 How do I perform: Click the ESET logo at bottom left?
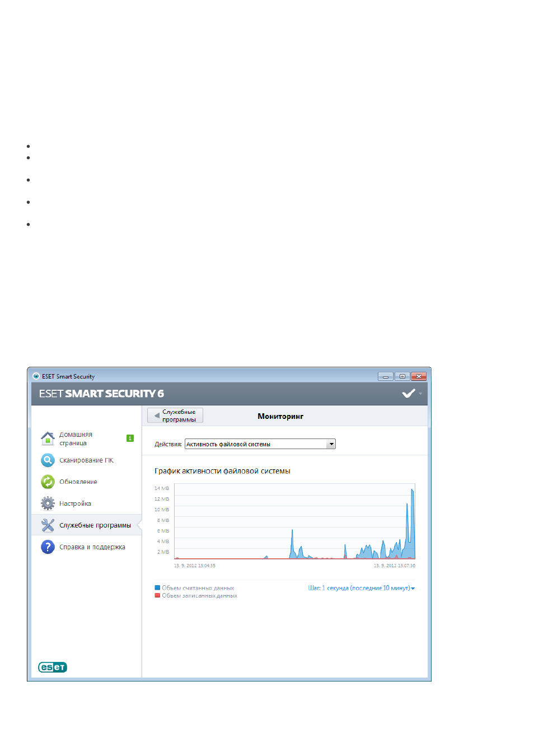pos(53,667)
